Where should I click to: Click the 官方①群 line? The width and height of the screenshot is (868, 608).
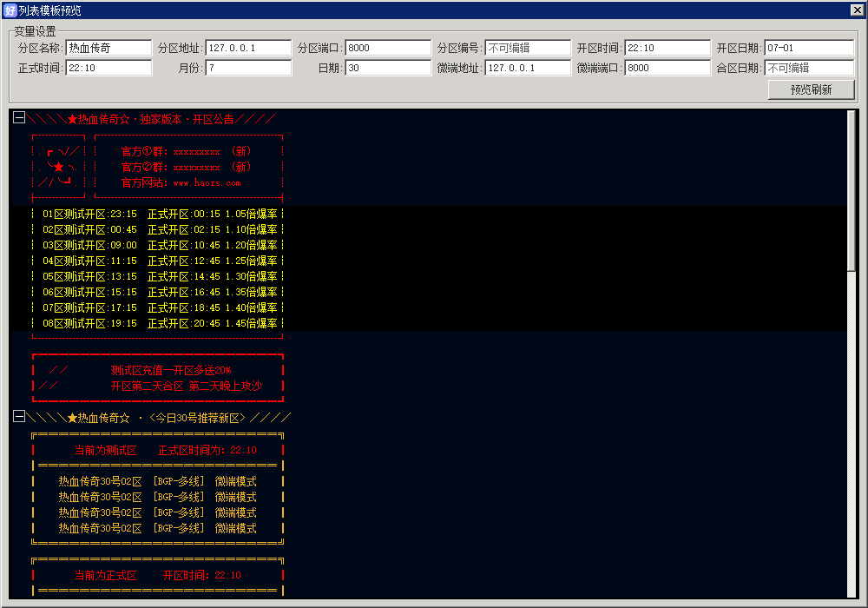pyautogui.click(x=186, y=151)
